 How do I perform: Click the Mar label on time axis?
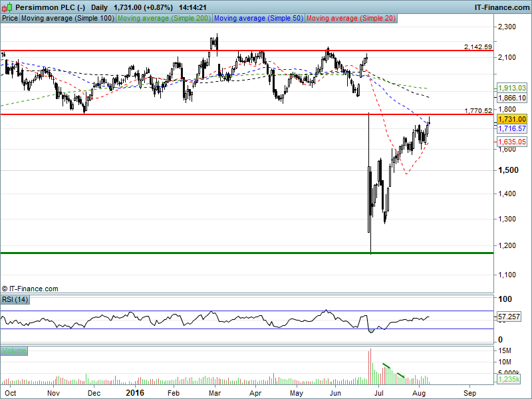click(x=214, y=393)
